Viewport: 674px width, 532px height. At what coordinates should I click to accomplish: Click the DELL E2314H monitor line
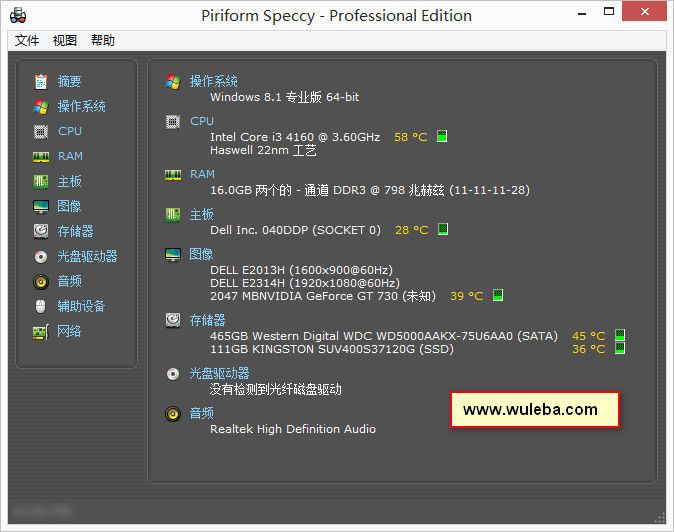305,283
